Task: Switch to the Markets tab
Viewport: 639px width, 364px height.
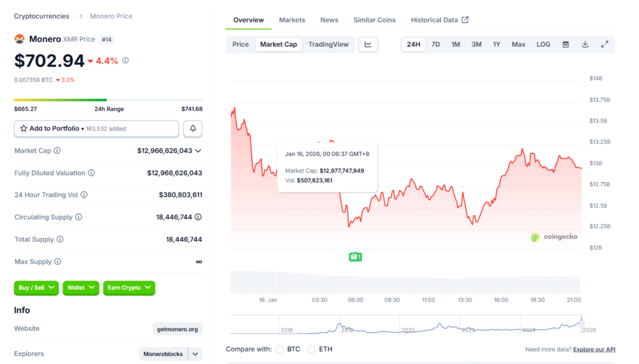Action: pos(292,20)
